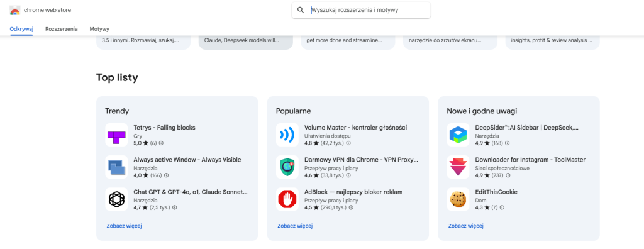The image size is (644, 249).
Task: Open the Volume Master extension icon
Action: [287, 135]
